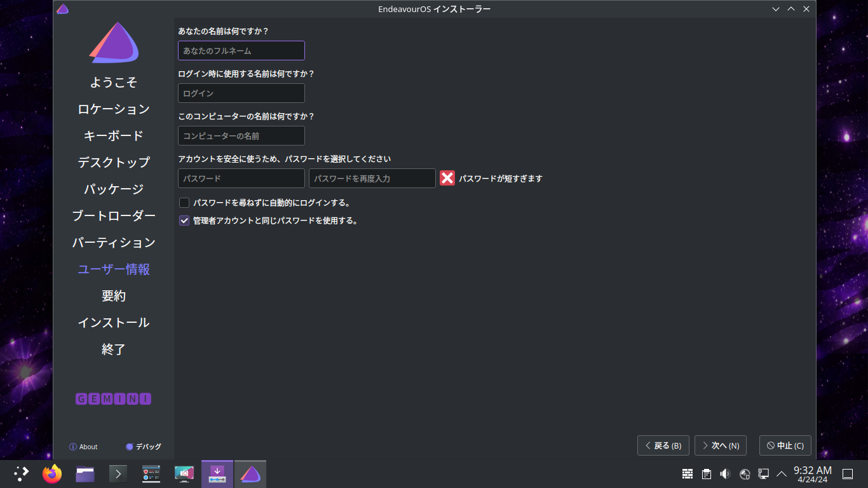The image size is (868, 488).
Task: Open the application launcher in the taskbar
Action: pyautogui.click(x=22, y=473)
